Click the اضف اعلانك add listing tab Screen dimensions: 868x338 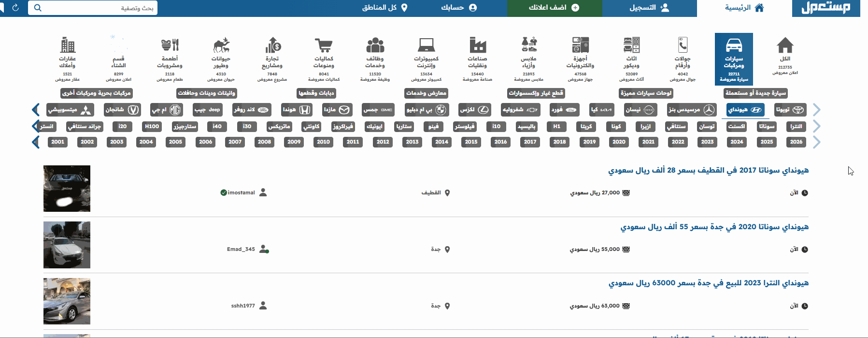pos(555,8)
